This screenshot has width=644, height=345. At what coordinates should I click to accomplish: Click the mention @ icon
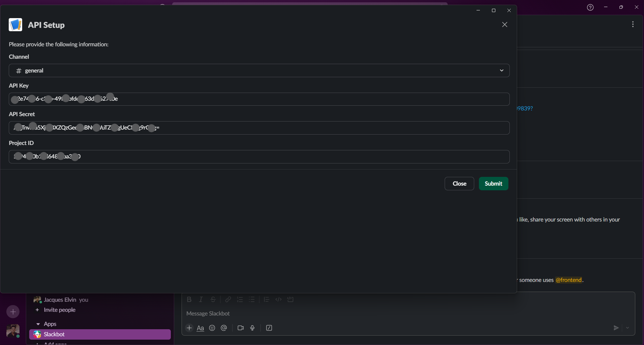pyautogui.click(x=224, y=328)
